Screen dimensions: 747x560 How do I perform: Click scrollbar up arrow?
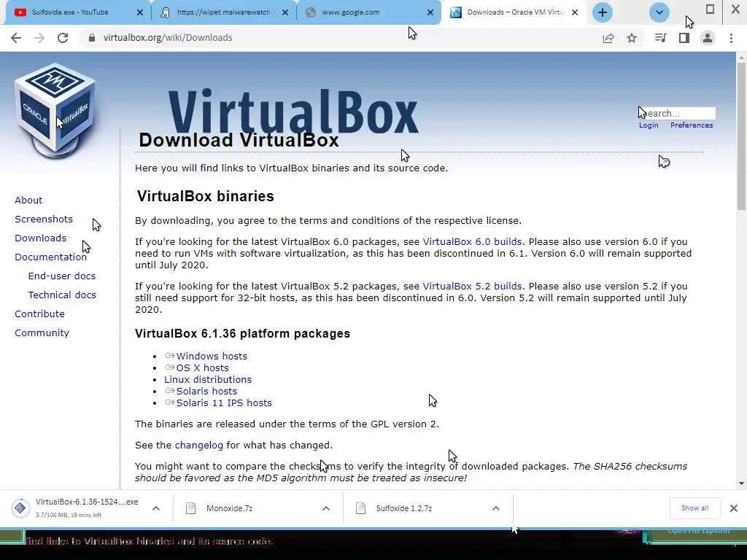741,58
